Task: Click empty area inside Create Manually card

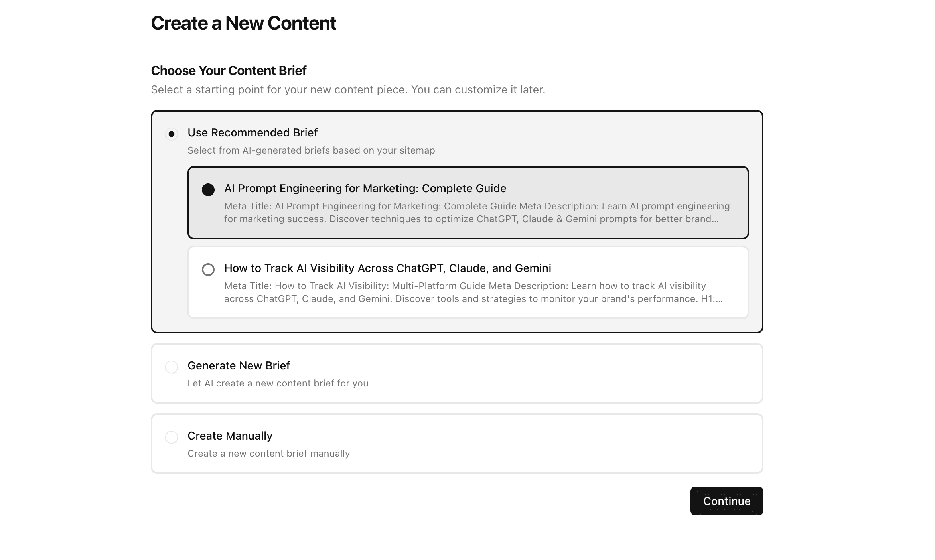Action: [558, 444]
